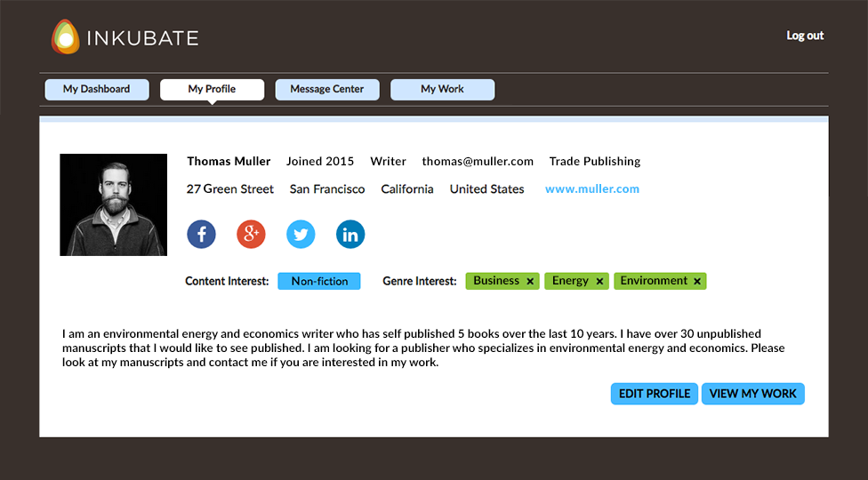868x480 pixels.
Task: Click the Content Interest label
Action: coord(227,281)
